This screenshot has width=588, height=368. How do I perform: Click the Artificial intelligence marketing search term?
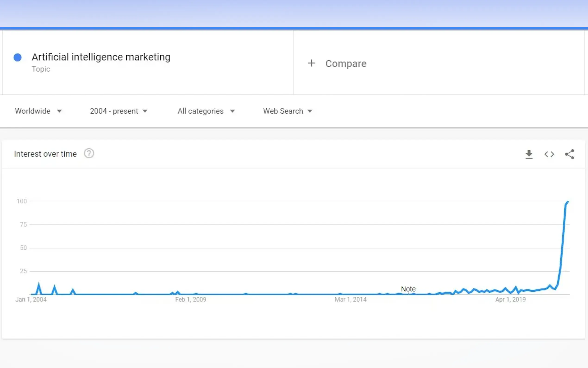point(101,57)
